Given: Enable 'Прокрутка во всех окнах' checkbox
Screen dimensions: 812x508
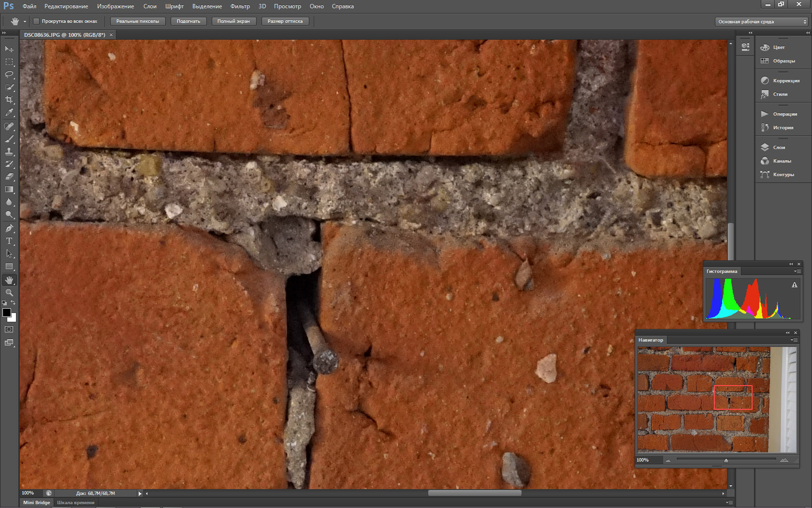Looking at the screenshot, I should click(x=36, y=21).
